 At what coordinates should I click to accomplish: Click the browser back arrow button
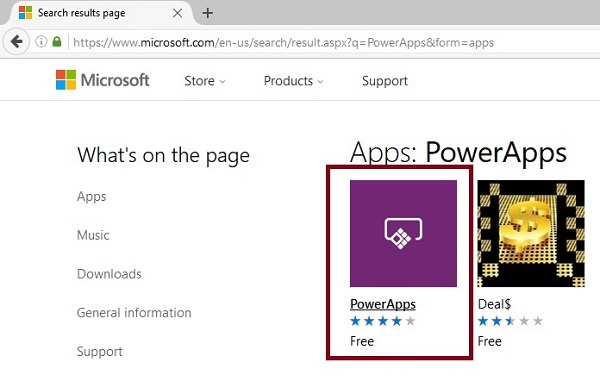tap(16, 41)
